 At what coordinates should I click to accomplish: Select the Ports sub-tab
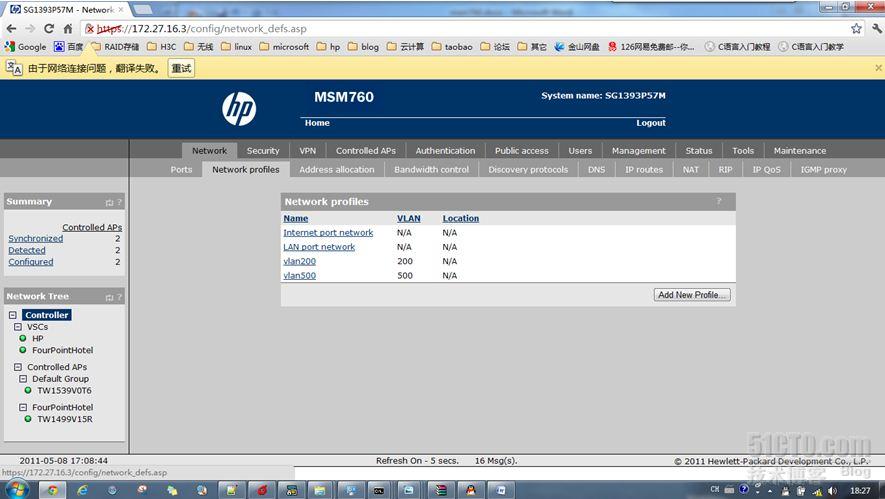click(x=181, y=169)
